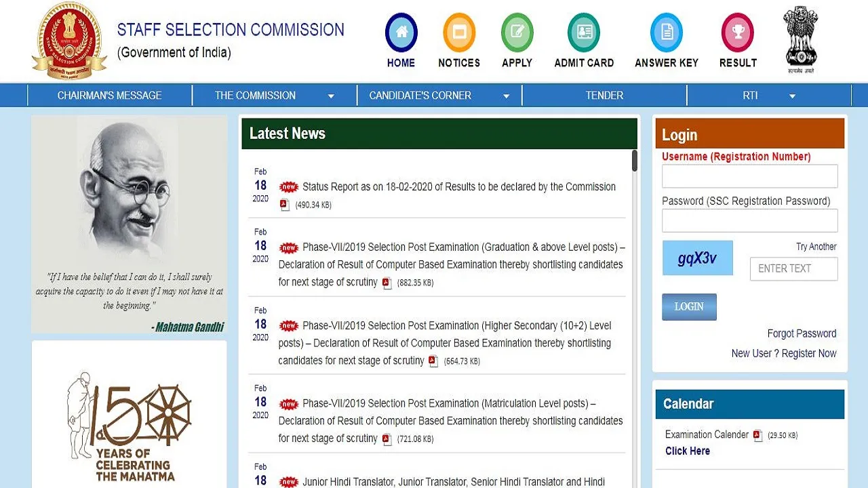The image size is (868, 488).
Task: Open Examination Calender PDF icon
Action: [x=757, y=435]
